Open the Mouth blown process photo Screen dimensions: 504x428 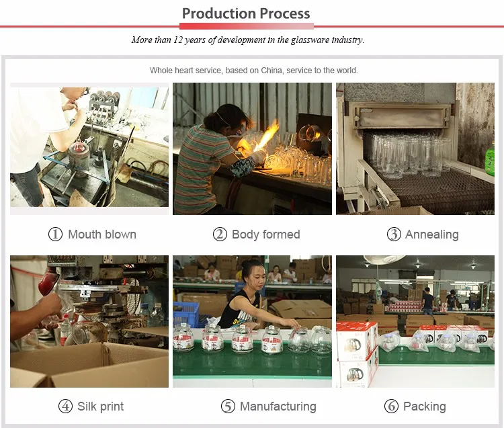89,148
